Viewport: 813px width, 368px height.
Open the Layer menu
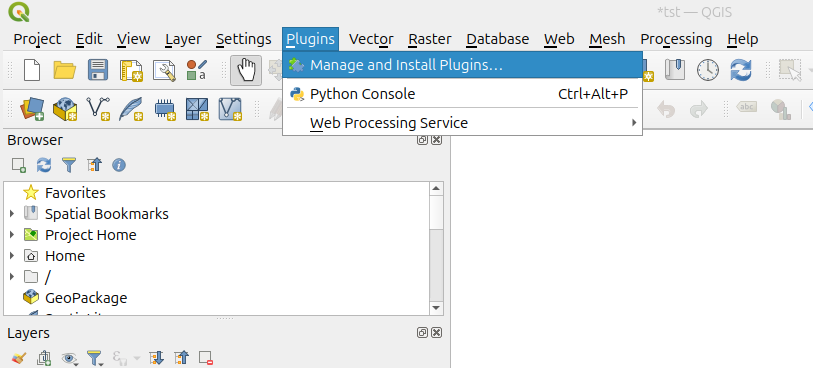pos(184,39)
